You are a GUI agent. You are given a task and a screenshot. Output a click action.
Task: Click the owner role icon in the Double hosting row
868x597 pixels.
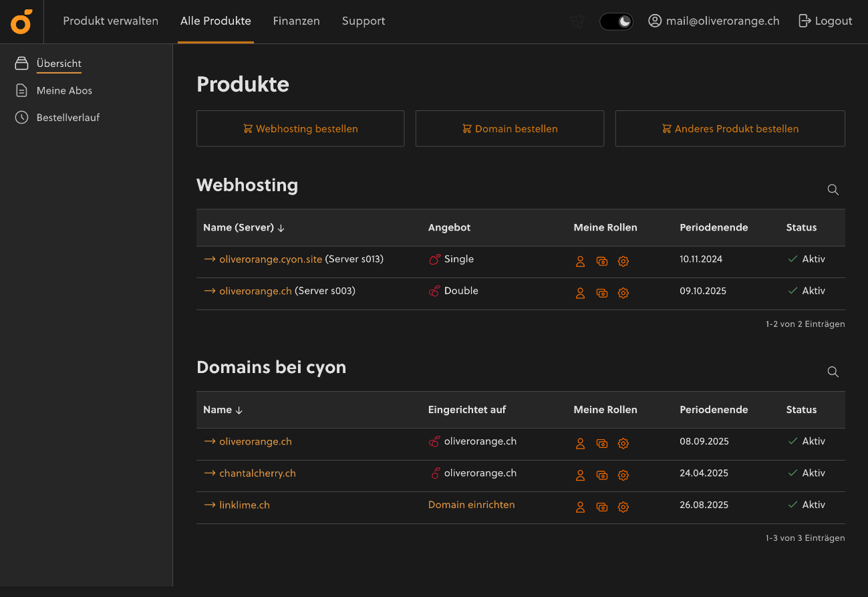click(581, 293)
